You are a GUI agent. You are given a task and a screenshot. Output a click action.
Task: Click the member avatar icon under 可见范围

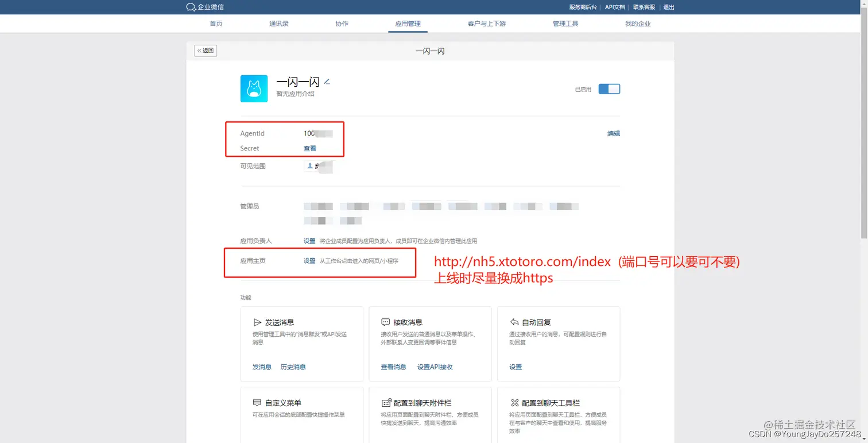311,166
